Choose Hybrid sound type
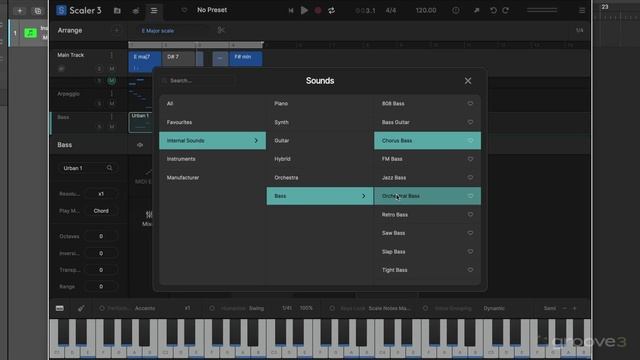Screen dimensions: 640x360 (x=320, y=159)
